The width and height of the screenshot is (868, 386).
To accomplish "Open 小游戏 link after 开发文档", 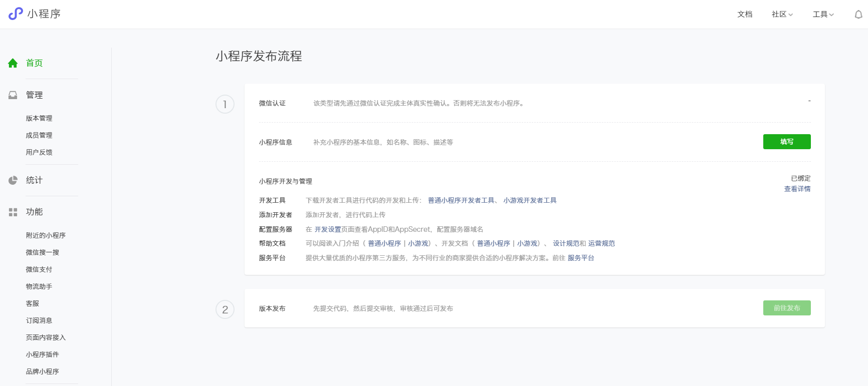I will pyautogui.click(x=527, y=243).
